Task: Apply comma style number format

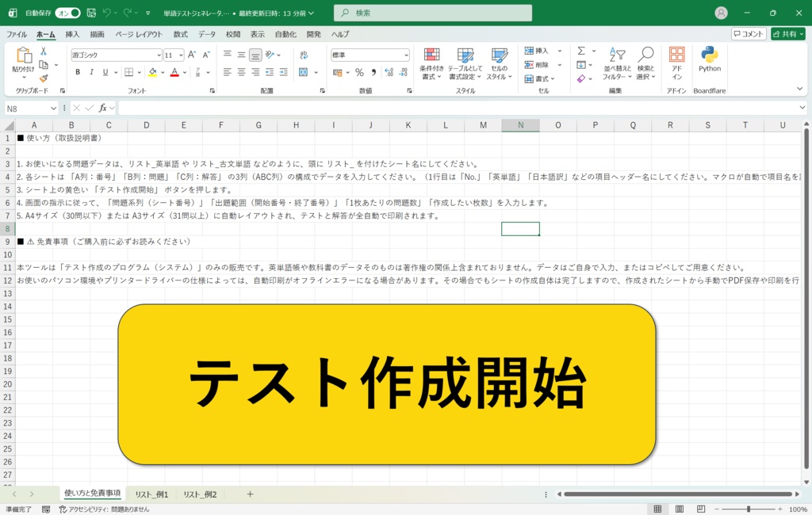Action: [x=374, y=72]
